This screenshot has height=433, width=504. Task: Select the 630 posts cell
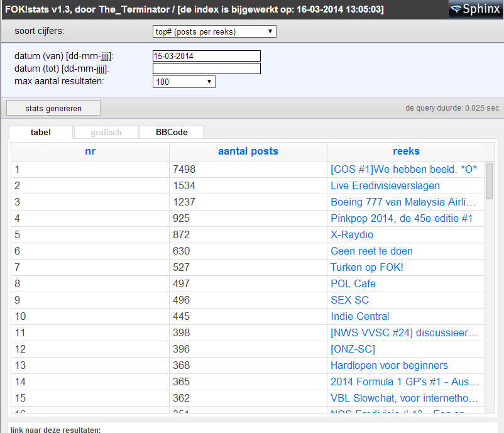[x=248, y=251]
